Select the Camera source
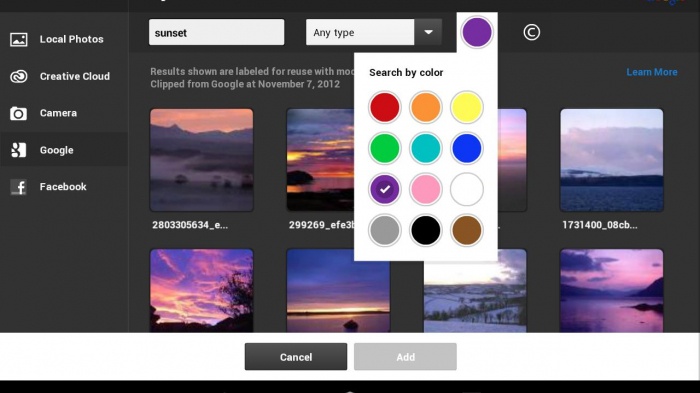700x393 pixels. [64, 113]
